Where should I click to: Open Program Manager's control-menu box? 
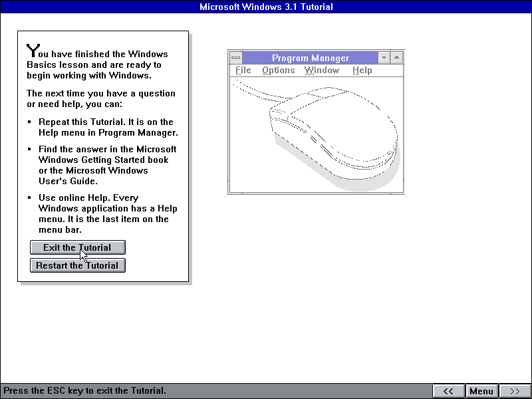236,58
